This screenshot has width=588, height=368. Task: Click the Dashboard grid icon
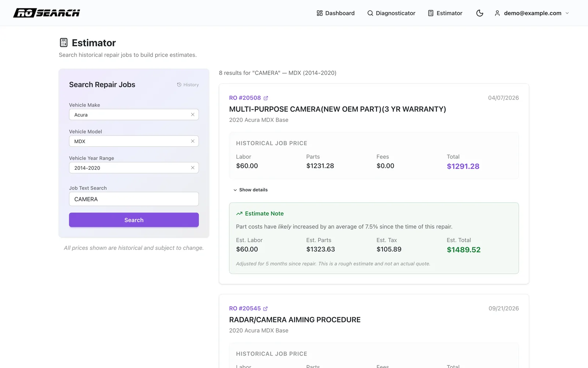[x=320, y=13]
